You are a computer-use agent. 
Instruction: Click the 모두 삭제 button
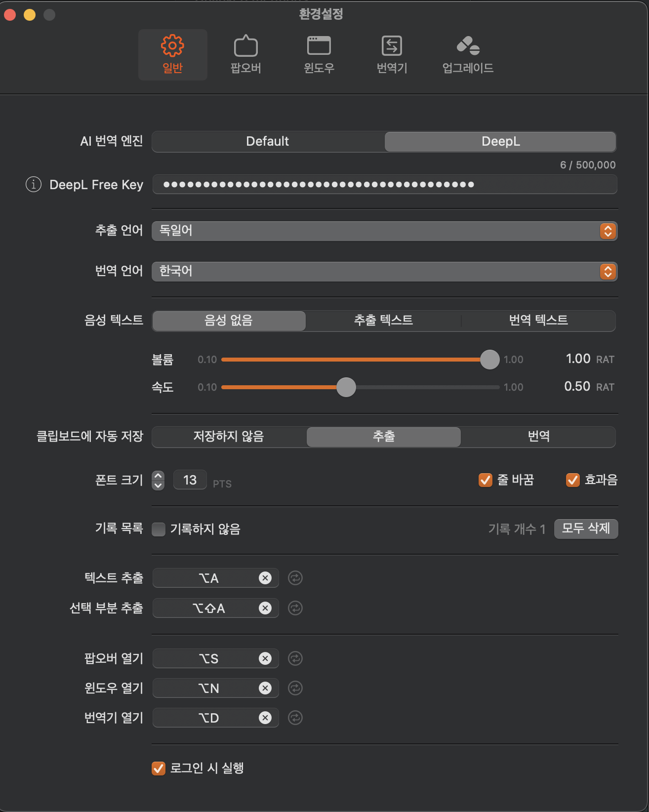coord(586,528)
